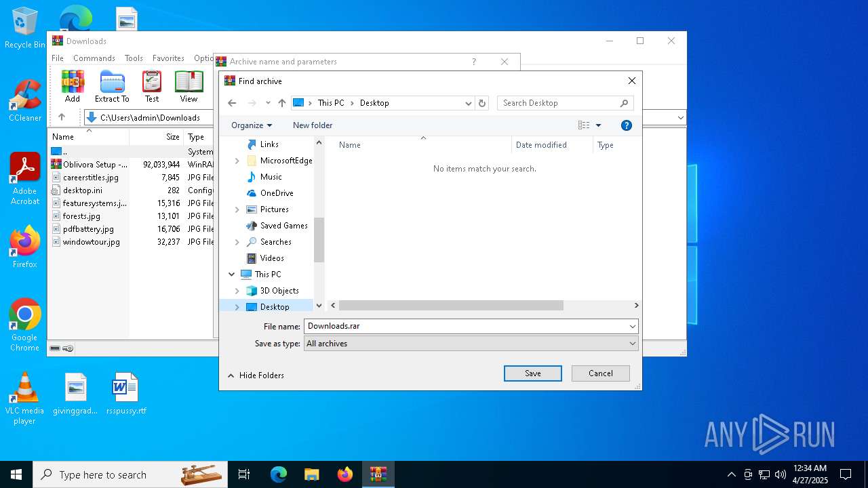
Task: Open Recycle Bin desktop icon
Action: (24, 28)
